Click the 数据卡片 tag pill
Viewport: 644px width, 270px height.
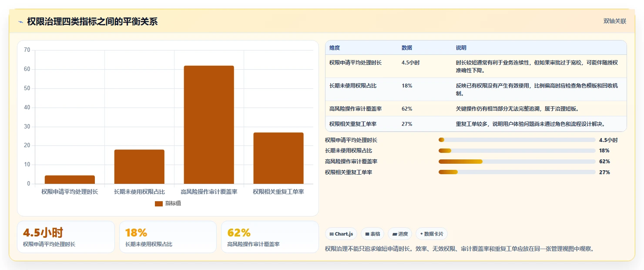[432, 234]
